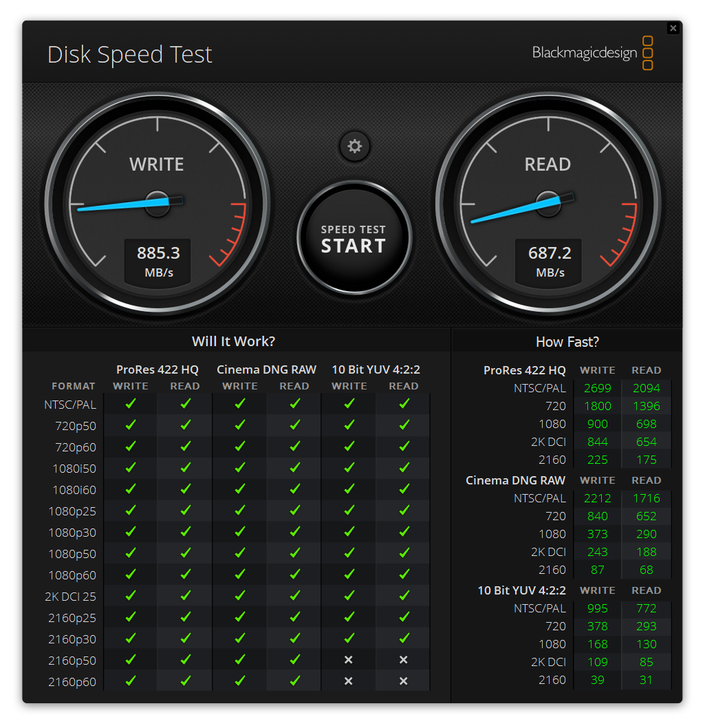Click the 2160 read value under Cinema DNG RAW
The height and width of the screenshot is (728, 705).
646,570
